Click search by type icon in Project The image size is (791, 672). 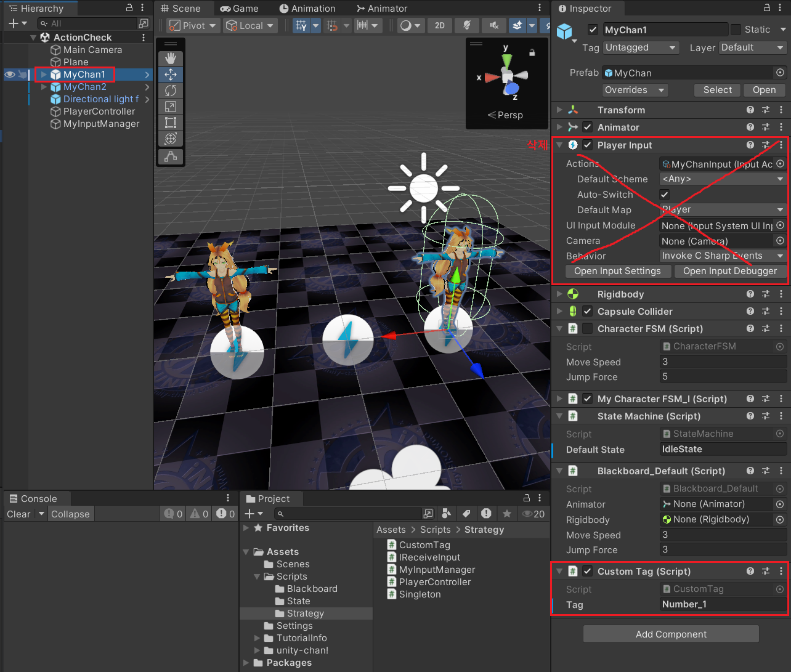tap(447, 513)
